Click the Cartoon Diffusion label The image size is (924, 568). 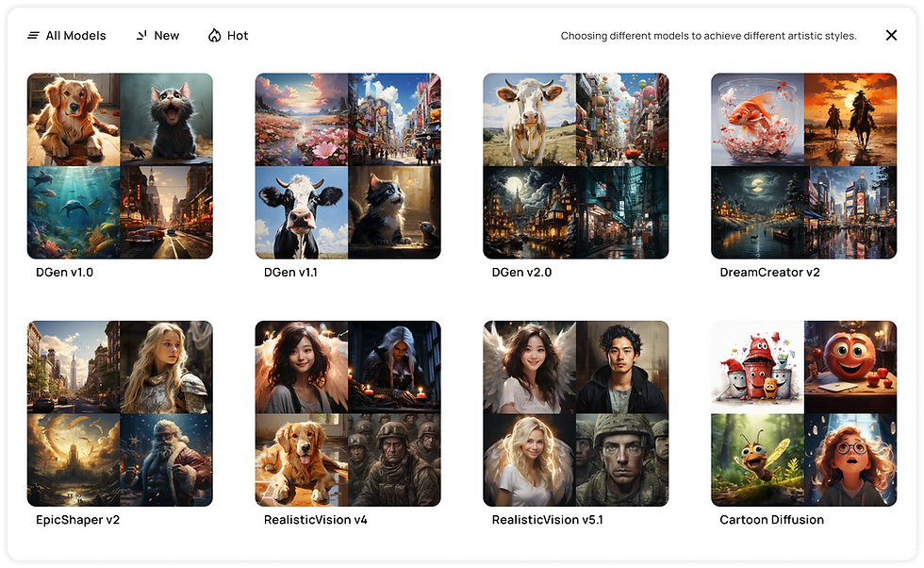772,520
